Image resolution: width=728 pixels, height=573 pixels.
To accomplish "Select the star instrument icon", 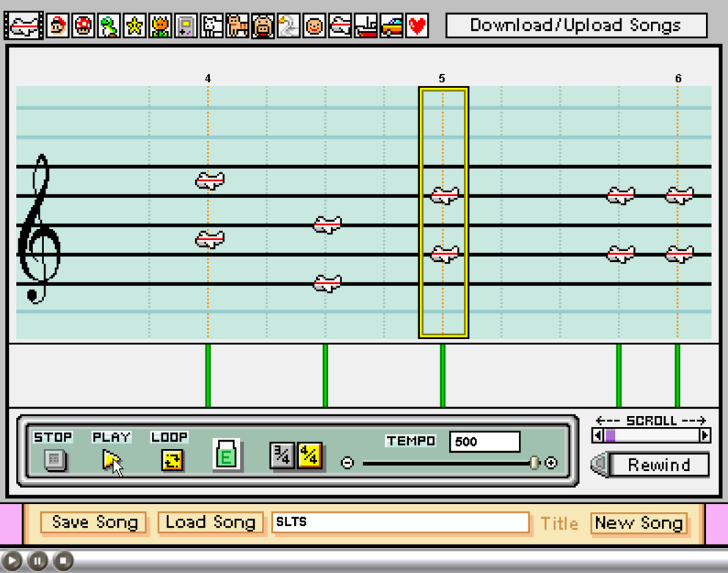I will pos(134,26).
